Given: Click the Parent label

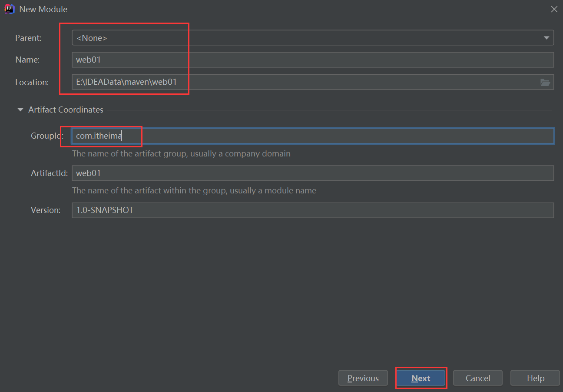Looking at the screenshot, I should [x=29, y=38].
